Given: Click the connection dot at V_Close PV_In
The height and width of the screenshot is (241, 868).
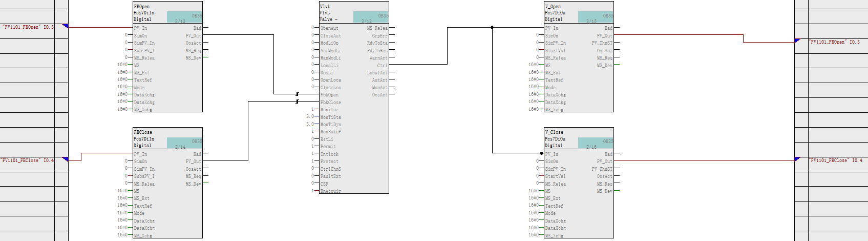Looking at the screenshot, I should (x=542, y=153).
